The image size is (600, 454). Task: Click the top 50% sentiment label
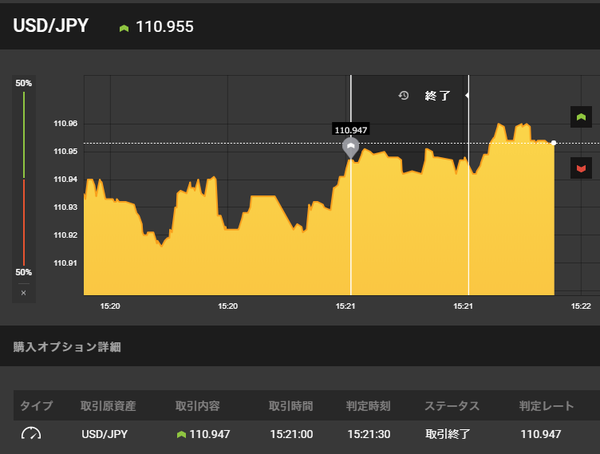(x=23, y=83)
